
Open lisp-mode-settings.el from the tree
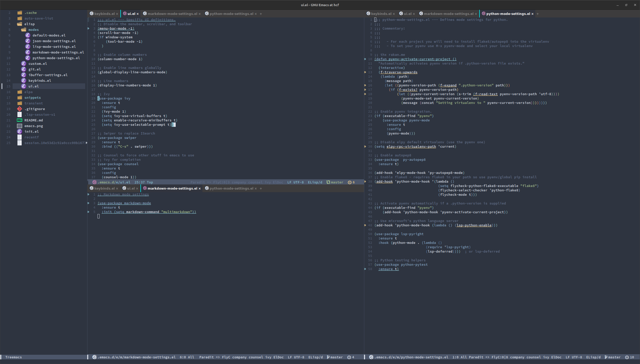54,47
